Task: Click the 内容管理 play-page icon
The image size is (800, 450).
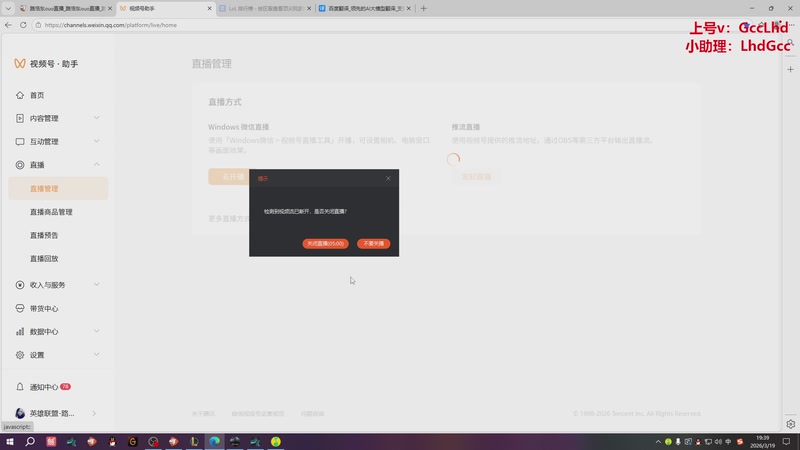Action: pos(20,118)
